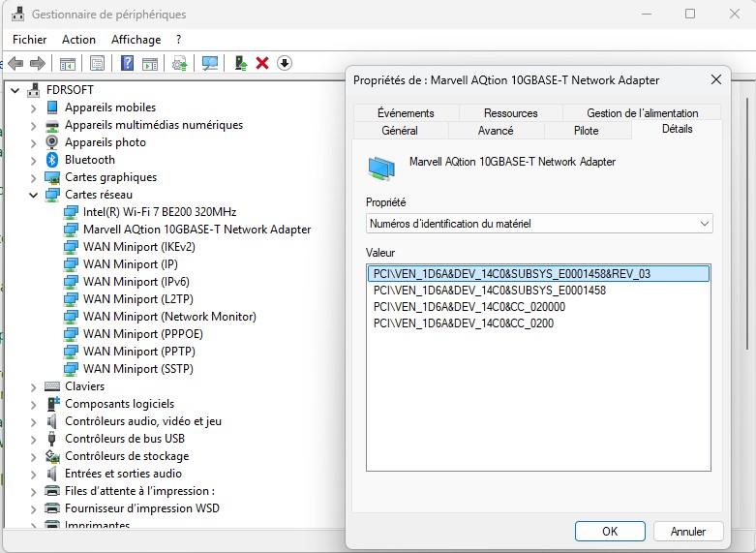
Task: Expand the Cartes graphiques node
Action: tap(34, 177)
